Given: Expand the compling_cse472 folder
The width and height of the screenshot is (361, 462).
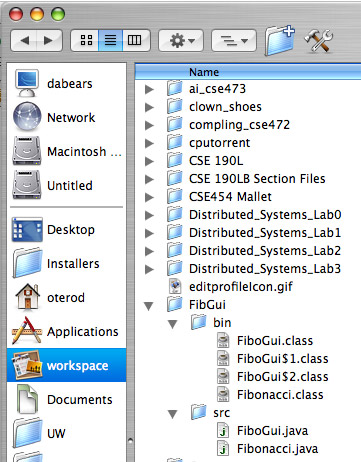Looking at the screenshot, I should pos(149,125).
